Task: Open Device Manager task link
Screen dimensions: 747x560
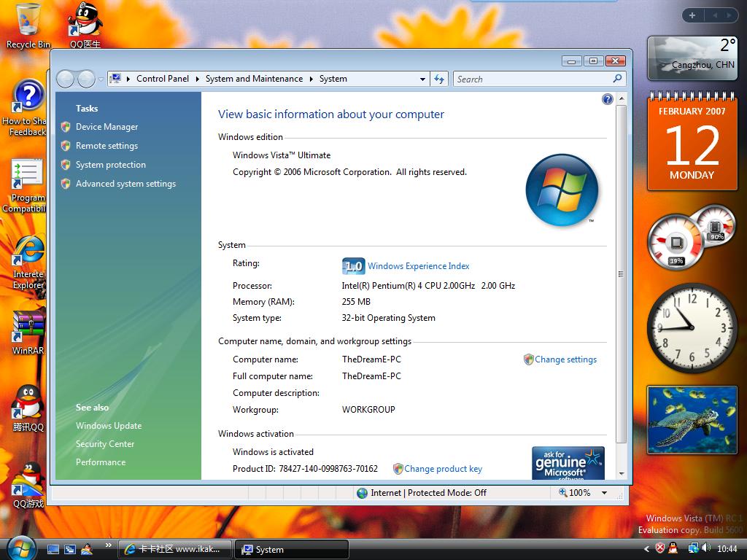Action: (x=107, y=127)
